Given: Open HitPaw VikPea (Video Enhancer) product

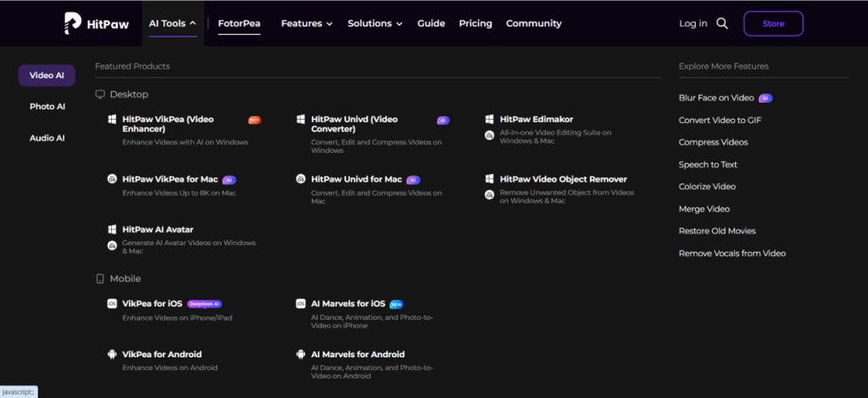Looking at the screenshot, I should [169, 124].
